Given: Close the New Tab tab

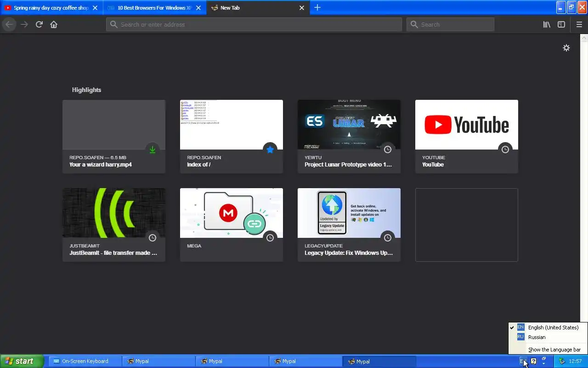Looking at the screenshot, I should (302, 8).
